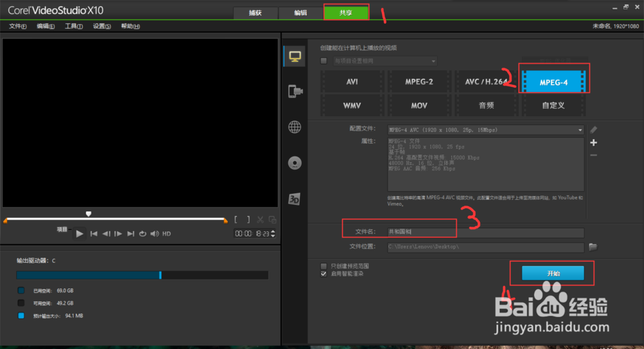This screenshot has height=349, width=644.
Task: Click the timecode display field
Action: click(252, 234)
